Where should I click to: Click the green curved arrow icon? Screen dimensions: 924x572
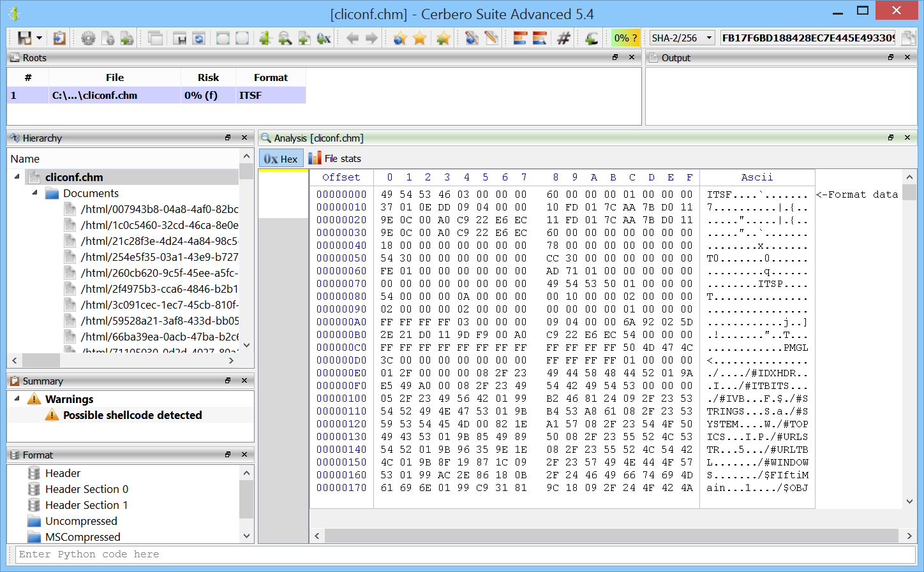click(592, 38)
